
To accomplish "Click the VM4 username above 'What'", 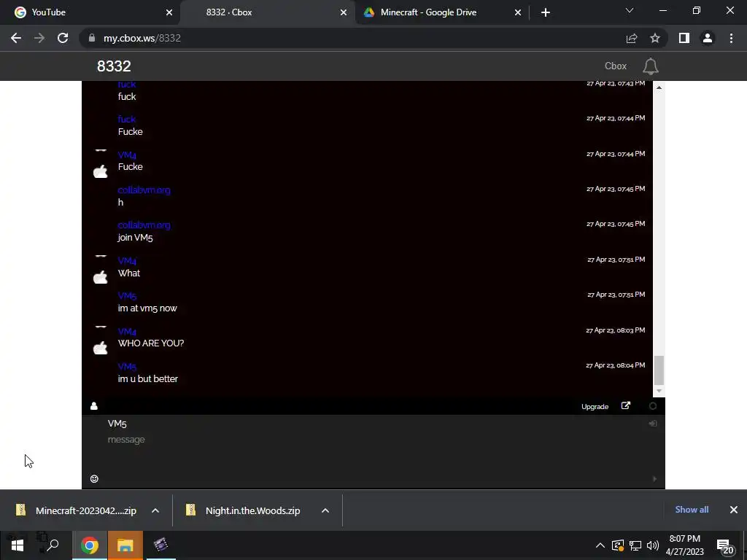I will 127,260.
